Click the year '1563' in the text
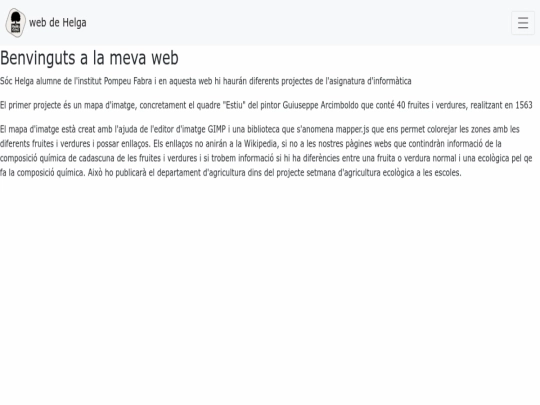Viewport: 540px width, 405px height. click(x=524, y=105)
